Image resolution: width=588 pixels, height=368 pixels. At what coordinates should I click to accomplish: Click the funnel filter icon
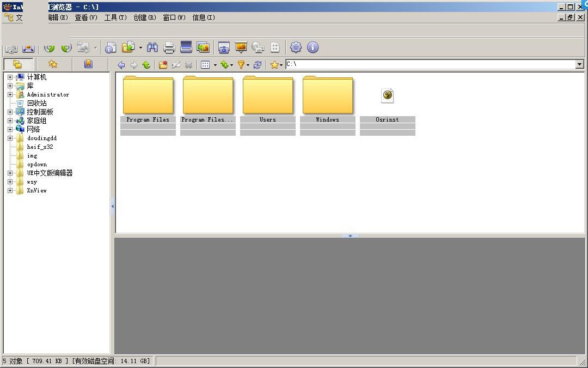241,65
